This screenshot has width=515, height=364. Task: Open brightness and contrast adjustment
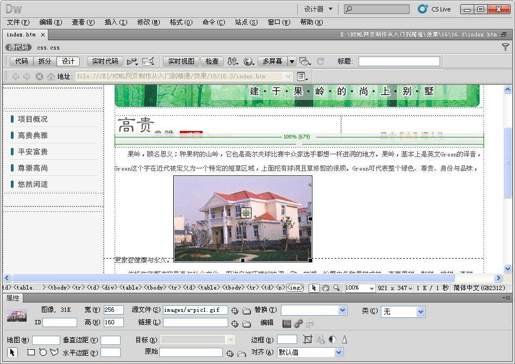coord(332,340)
